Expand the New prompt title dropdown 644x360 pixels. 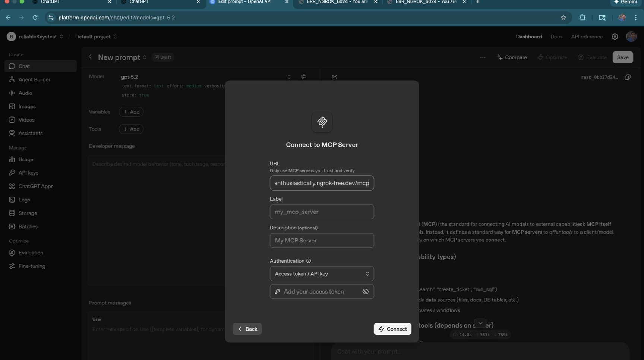pyautogui.click(x=144, y=57)
